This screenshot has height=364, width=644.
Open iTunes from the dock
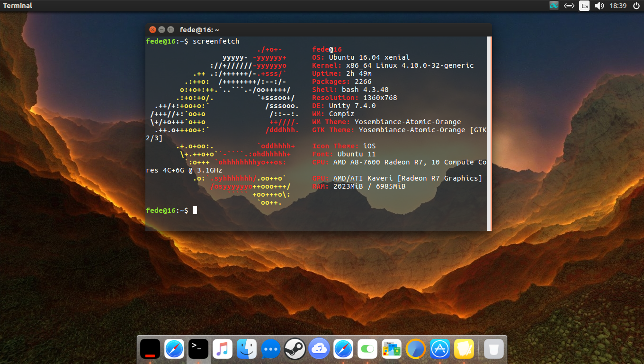[223, 349]
